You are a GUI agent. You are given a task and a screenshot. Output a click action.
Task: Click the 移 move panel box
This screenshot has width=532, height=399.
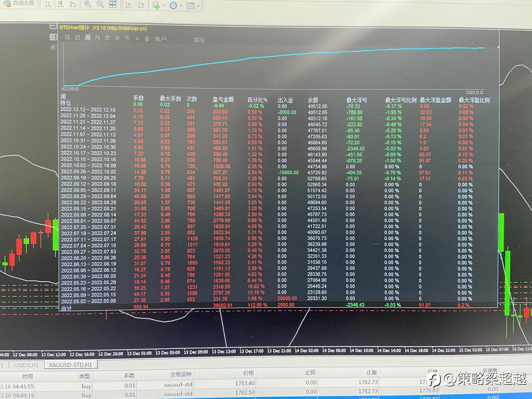coord(53,37)
